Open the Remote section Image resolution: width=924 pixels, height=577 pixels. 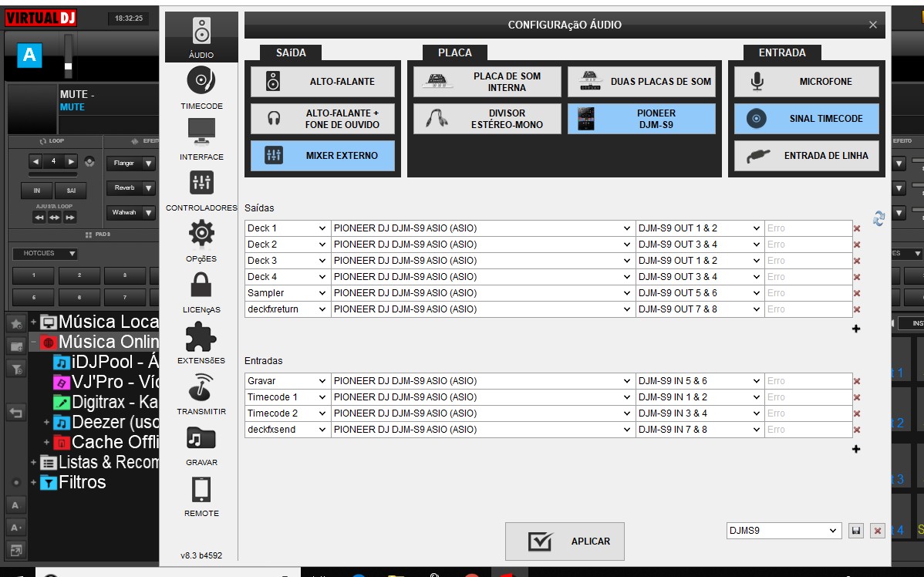click(201, 496)
